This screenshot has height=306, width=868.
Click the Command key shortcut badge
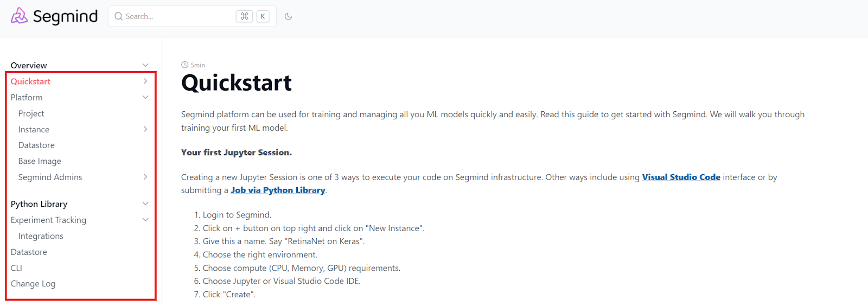pyautogui.click(x=244, y=16)
